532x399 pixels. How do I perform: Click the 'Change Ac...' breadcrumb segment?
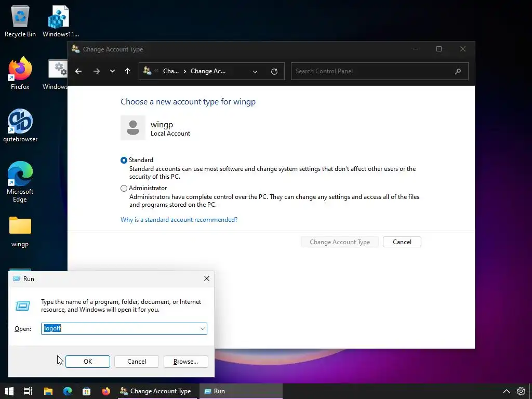pyautogui.click(x=208, y=71)
